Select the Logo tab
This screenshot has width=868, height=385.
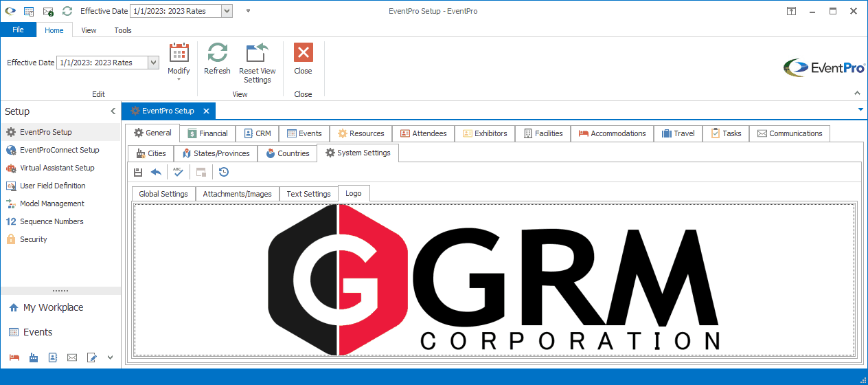pos(354,193)
